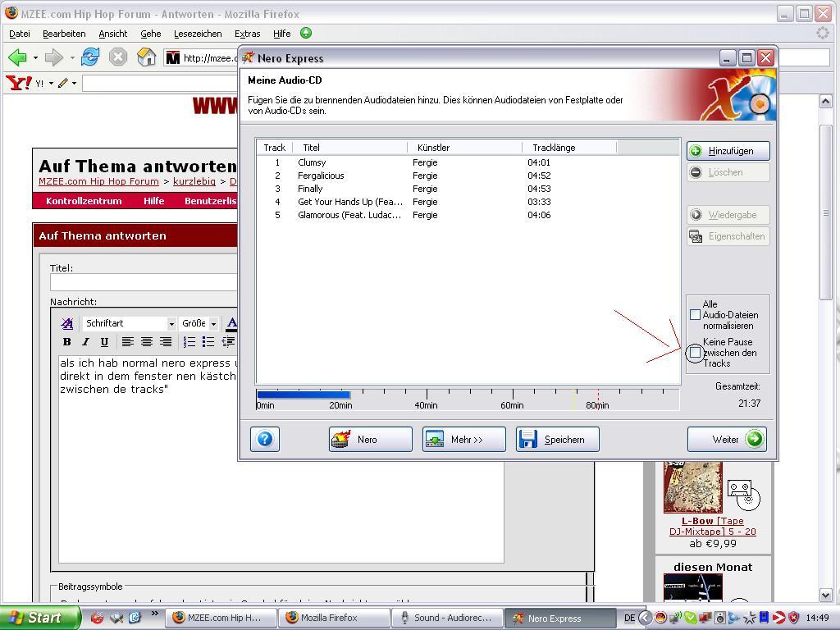The width and height of the screenshot is (840, 630).
Task: Go to Firefox home page icon
Action: pos(146,57)
